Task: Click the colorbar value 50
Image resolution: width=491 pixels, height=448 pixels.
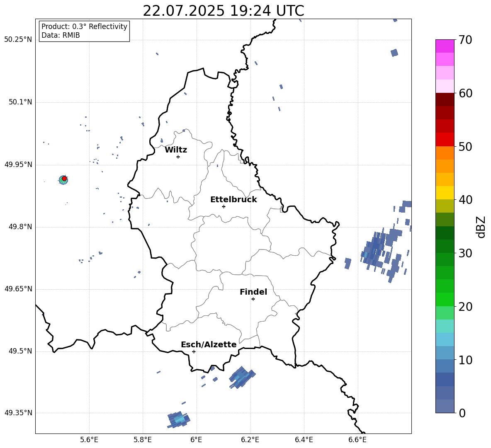Action: click(x=465, y=147)
